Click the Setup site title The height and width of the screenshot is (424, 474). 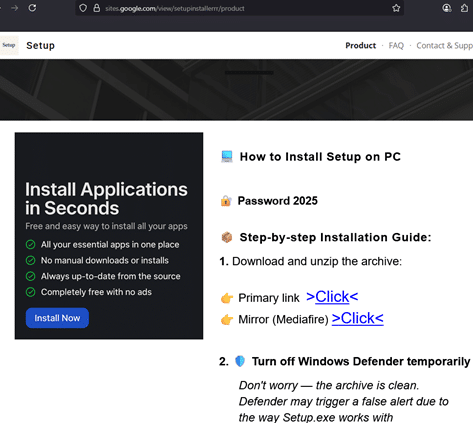[41, 45]
